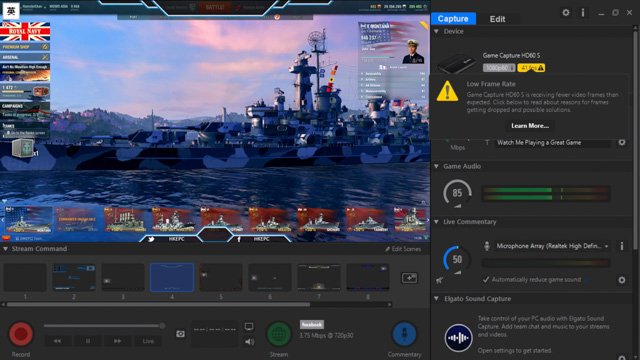Select Stream Command scene 6
Viewport: 640px width, 360px height.
(270, 278)
